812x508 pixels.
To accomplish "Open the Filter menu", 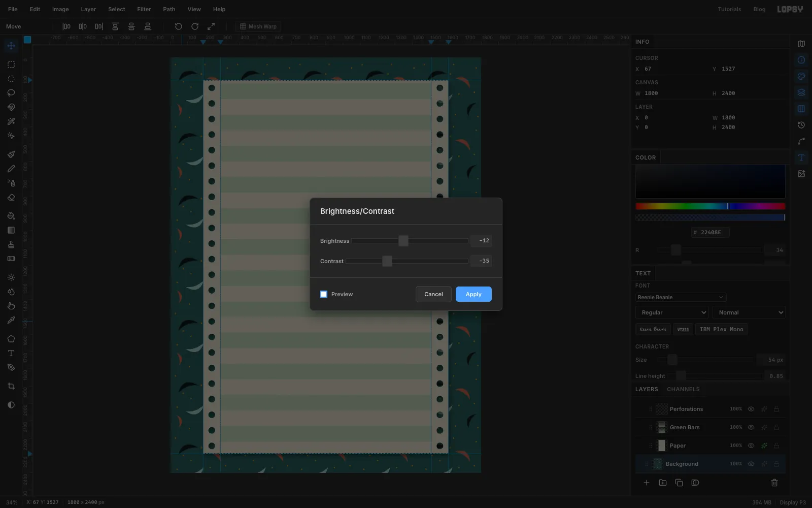I will point(144,9).
